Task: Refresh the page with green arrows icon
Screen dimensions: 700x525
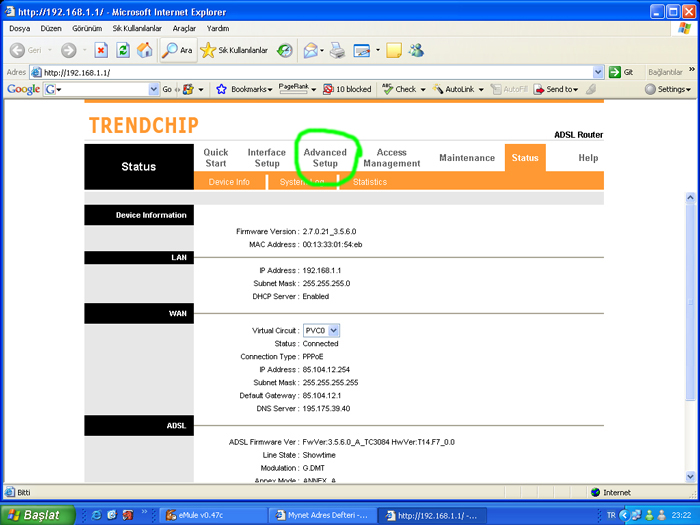Action: pyautogui.click(x=123, y=50)
